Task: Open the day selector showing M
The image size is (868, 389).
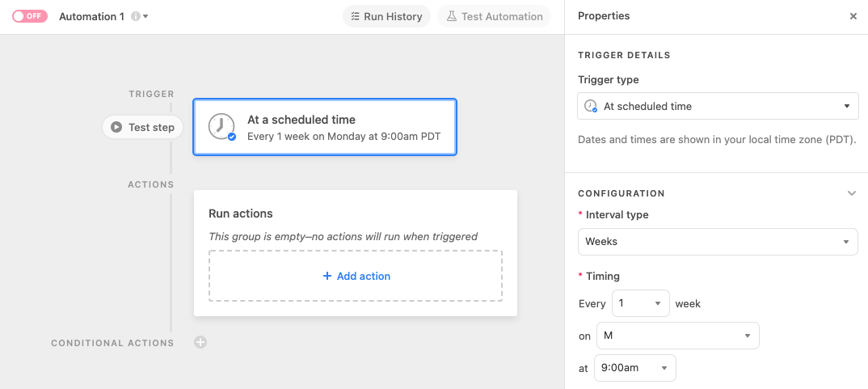Action: pyautogui.click(x=677, y=336)
